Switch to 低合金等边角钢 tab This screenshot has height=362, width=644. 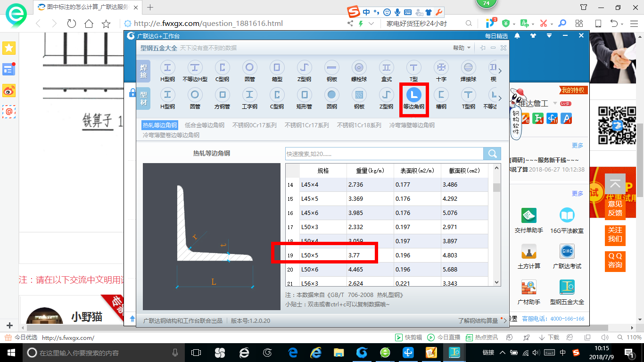[205, 125]
